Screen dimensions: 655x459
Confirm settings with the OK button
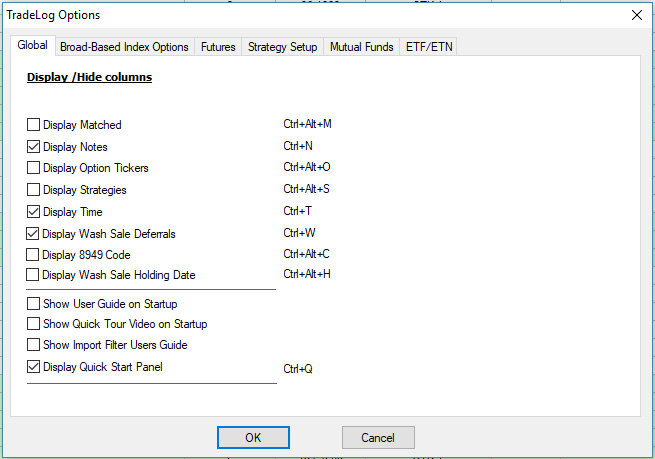click(x=253, y=437)
